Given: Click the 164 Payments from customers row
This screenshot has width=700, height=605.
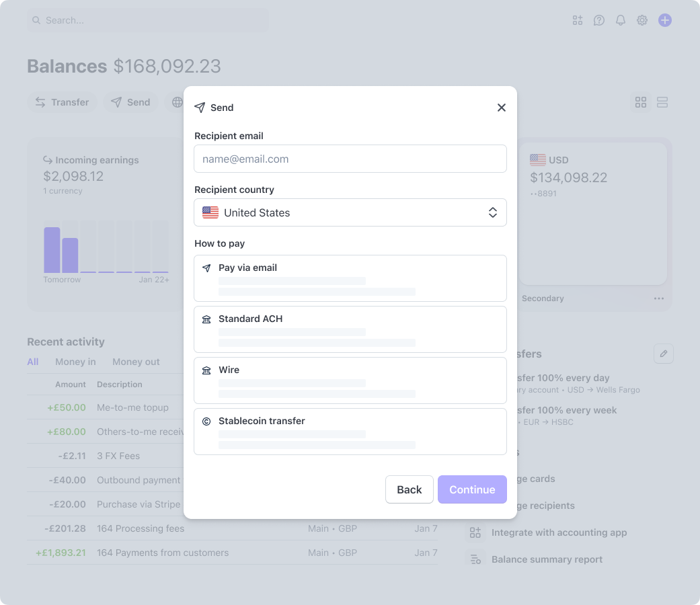Looking at the screenshot, I should pos(232,553).
